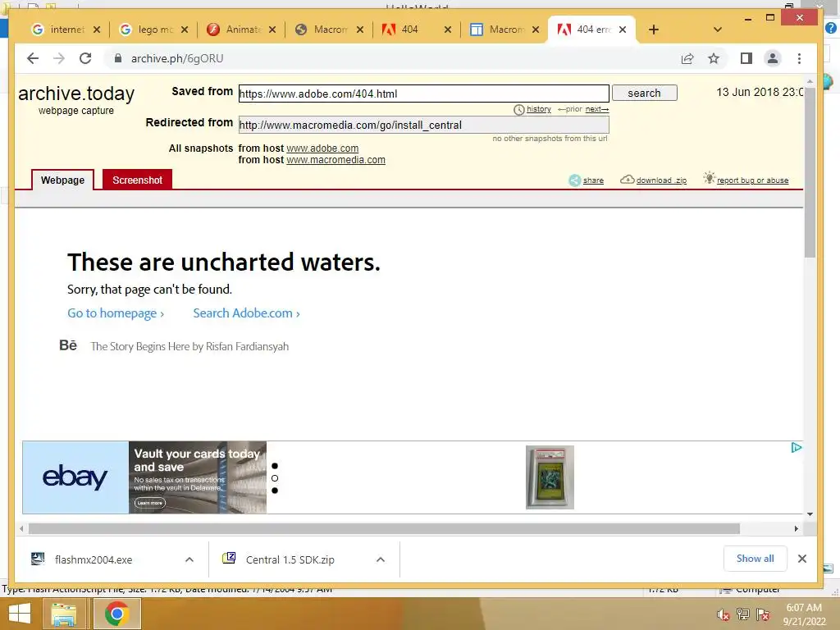Screen dimensions: 840x630
Task: Click 'Learn more' in eBay vault ad
Action: (x=149, y=503)
